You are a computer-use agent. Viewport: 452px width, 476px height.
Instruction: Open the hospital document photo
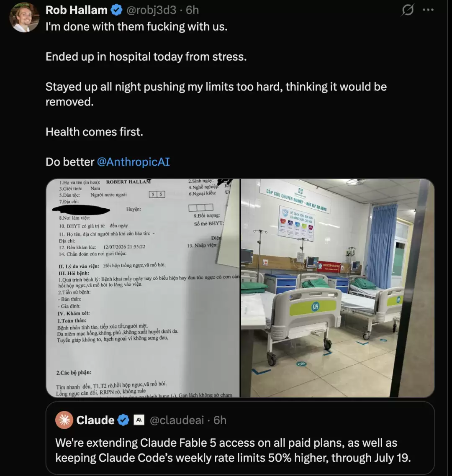click(x=143, y=288)
